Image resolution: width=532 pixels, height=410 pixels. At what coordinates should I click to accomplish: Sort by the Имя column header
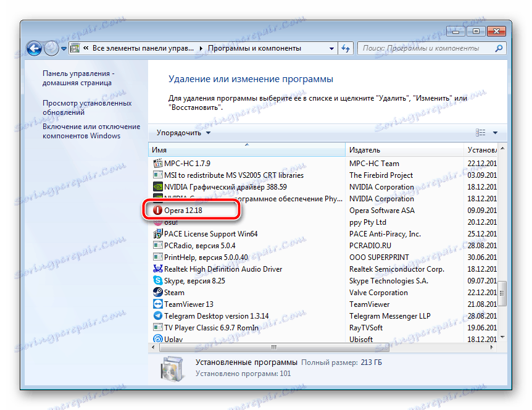pyautogui.click(x=247, y=149)
